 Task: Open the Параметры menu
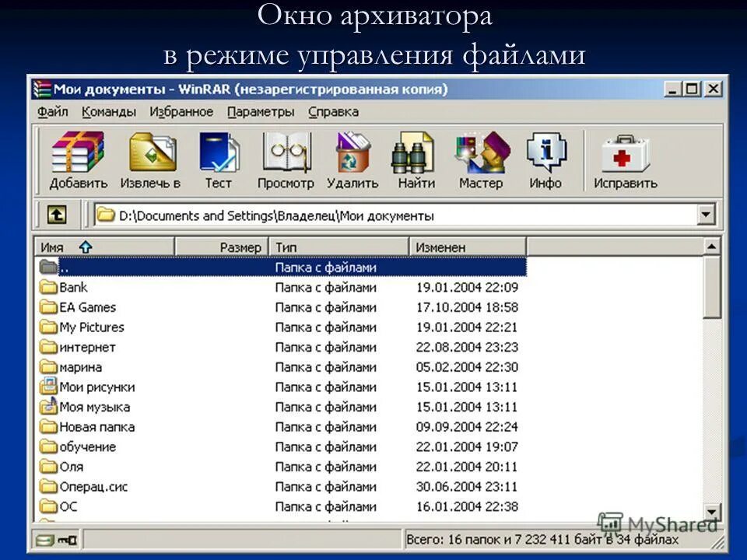(x=261, y=112)
